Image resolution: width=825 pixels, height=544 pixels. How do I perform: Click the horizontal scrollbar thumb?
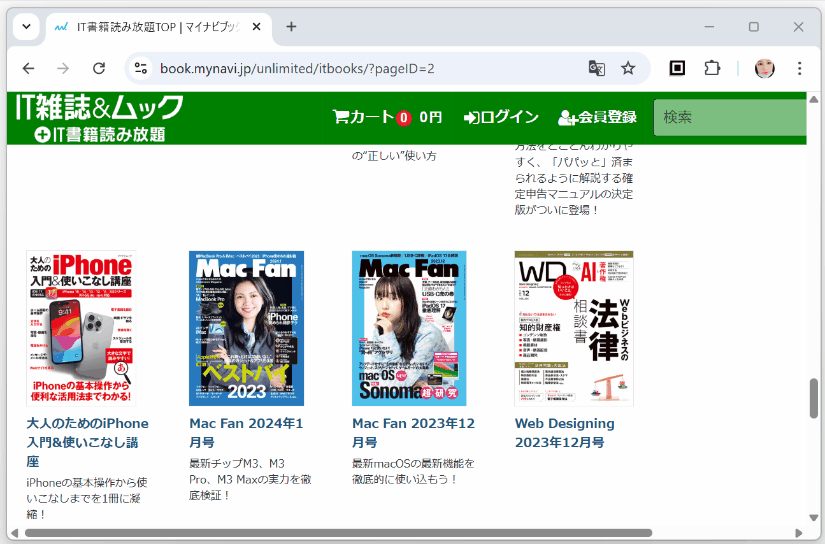coord(338,533)
